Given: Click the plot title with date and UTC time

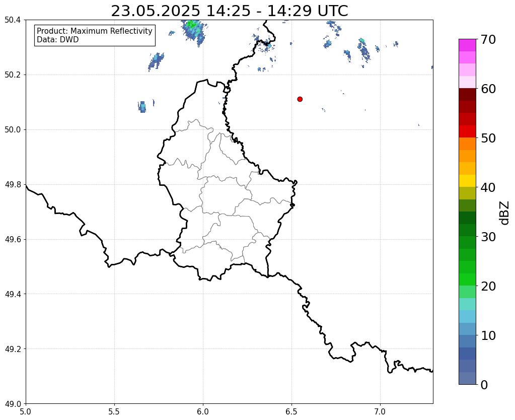Looking at the screenshot, I should click(x=229, y=11).
